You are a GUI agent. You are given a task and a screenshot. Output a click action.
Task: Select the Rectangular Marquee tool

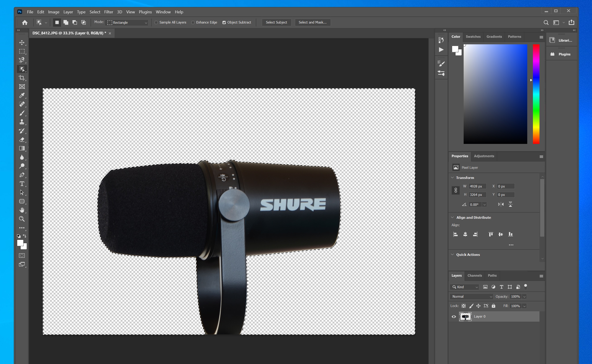pos(22,51)
